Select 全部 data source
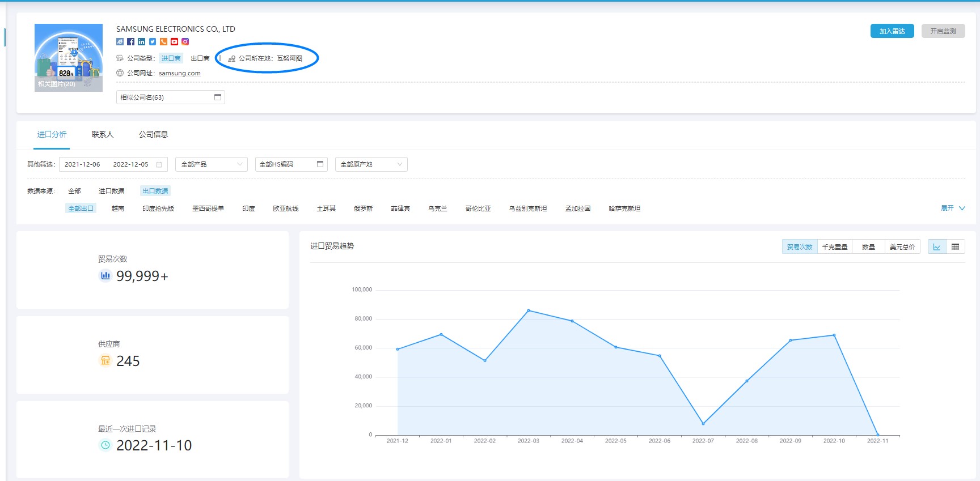Image resolution: width=980 pixels, height=481 pixels. pyautogui.click(x=74, y=191)
